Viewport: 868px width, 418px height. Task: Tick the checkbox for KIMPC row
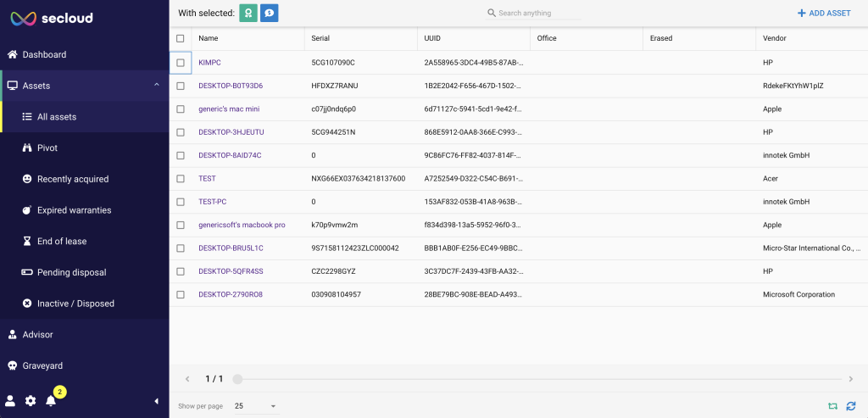click(181, 63)
